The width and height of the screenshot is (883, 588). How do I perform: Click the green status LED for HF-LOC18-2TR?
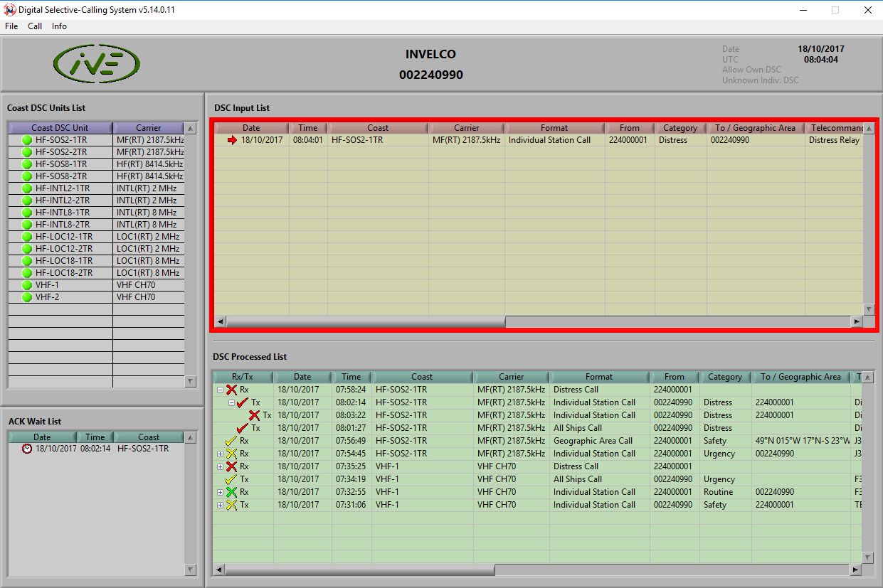point(27,273)
